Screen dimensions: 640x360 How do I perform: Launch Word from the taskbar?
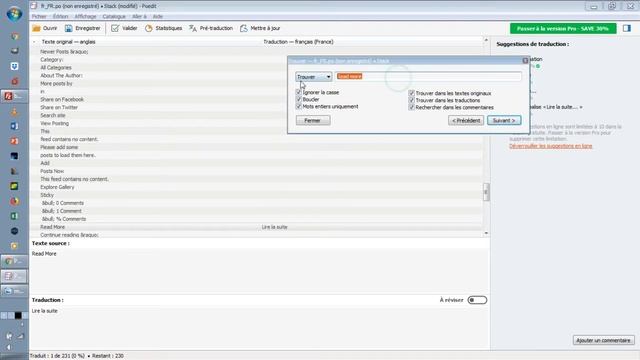click(x=14, y=126)
